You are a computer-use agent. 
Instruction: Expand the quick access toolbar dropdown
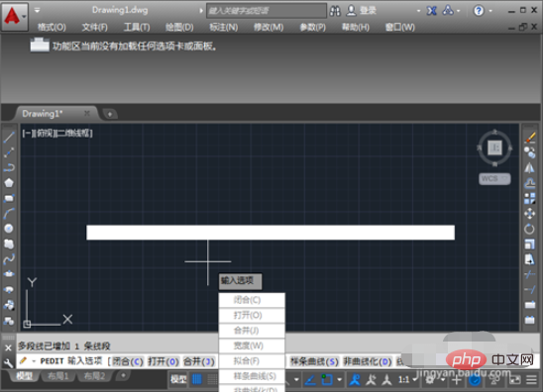point(37,11)
